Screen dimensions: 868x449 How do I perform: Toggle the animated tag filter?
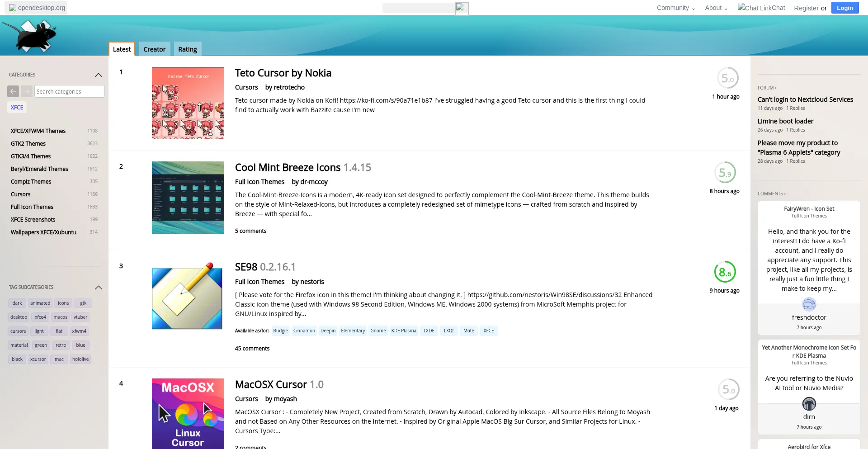(x=40, y=303)
